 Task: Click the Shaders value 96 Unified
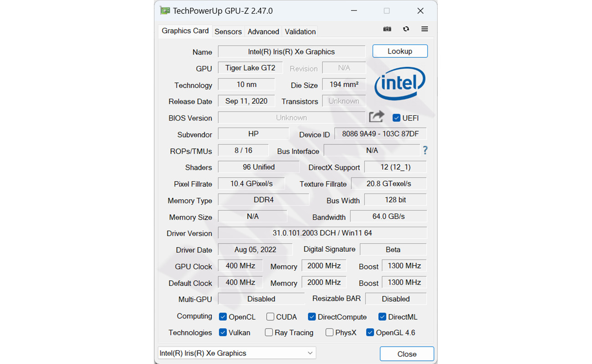click(x=259, y=167)
